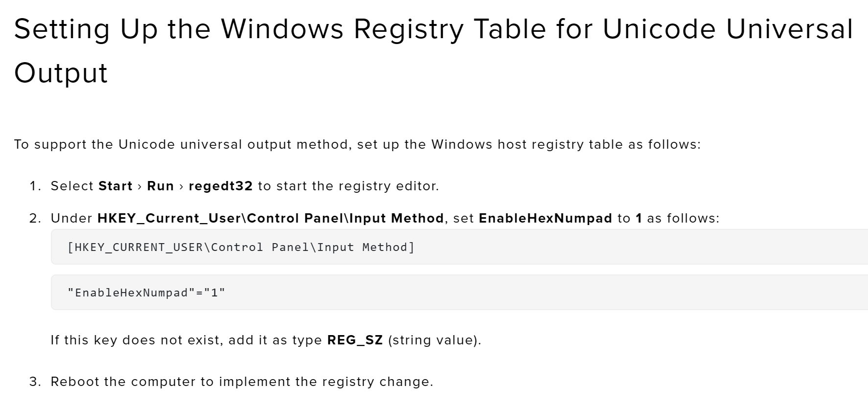Click the "(string value)" text

434,340
